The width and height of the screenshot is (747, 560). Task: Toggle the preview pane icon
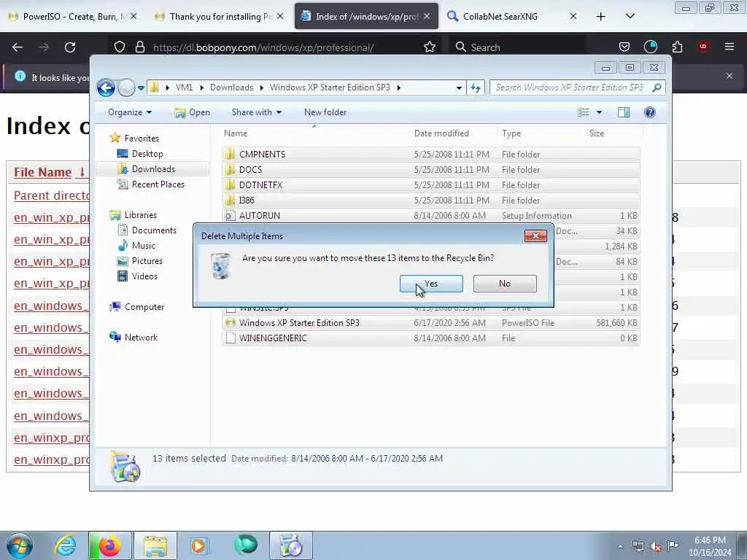click(623, 112)
